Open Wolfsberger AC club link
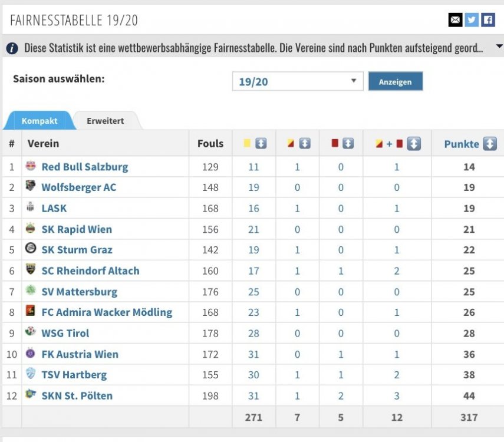Screen dimensions: 504x442 coord(79,187)
